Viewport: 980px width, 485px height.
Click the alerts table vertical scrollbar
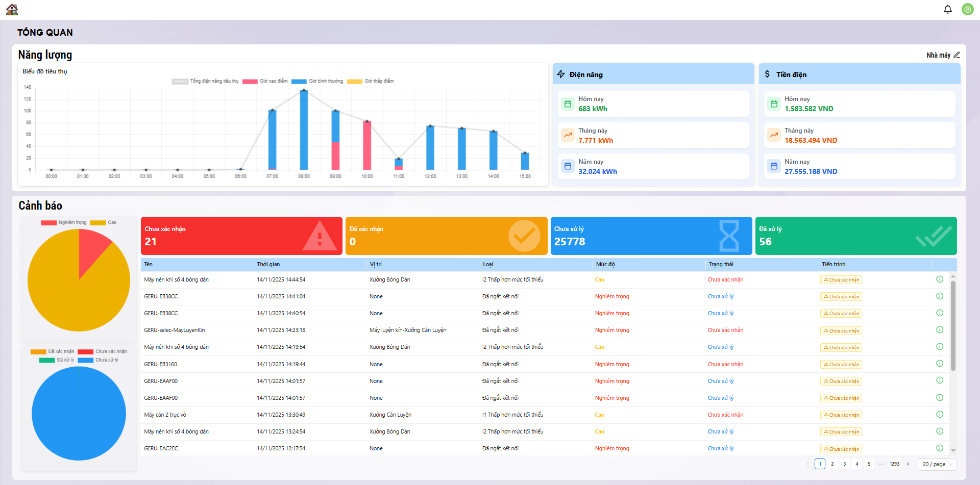(953, 326)
